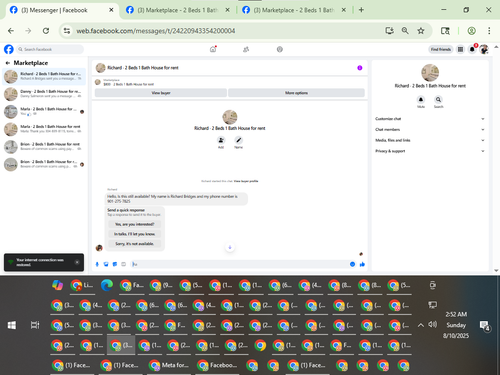This screenshot has width=500, height=375.
Task: Open the account profile picture menu
Action: (484, 49)
